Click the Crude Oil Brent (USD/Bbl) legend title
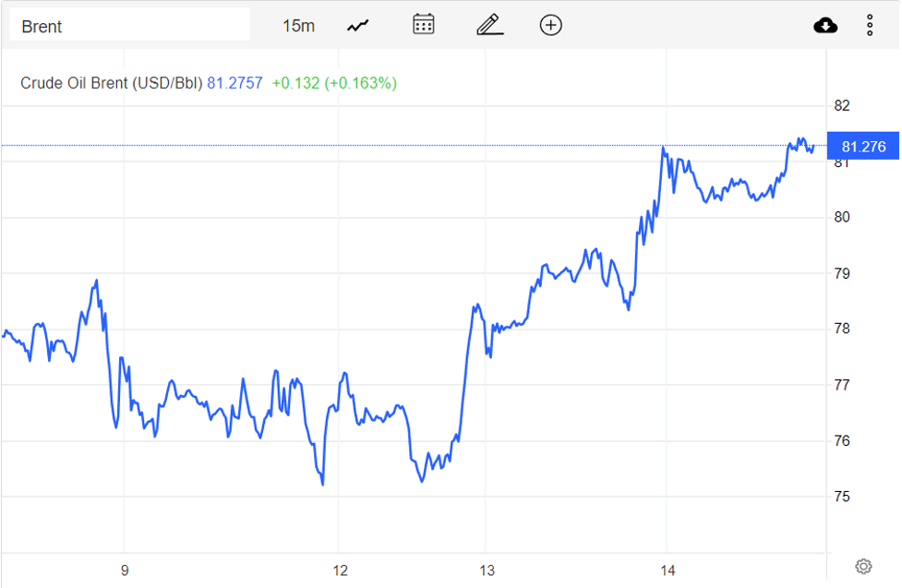 pyautogui.click(x=111, y=83)
